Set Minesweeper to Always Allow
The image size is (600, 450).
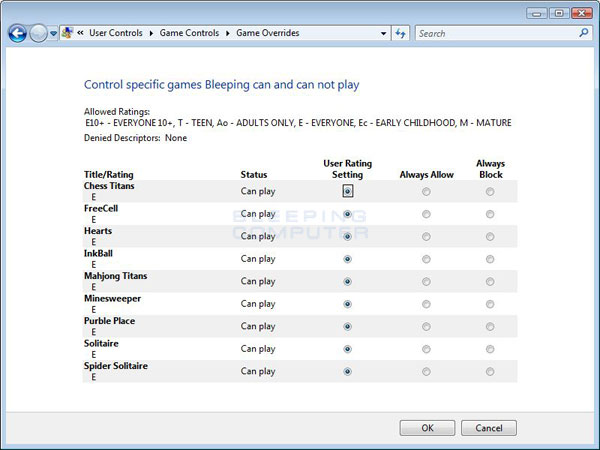pos(426,304)
